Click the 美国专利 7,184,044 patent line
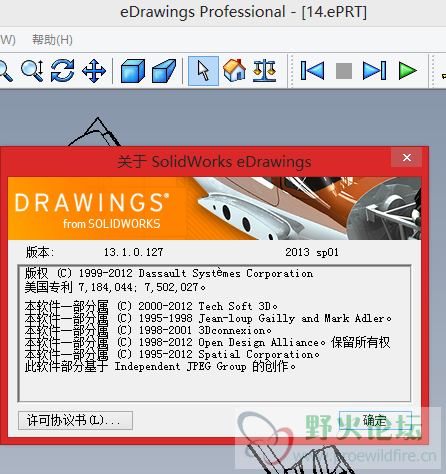Viewport: 446px width, 474px height. coord(115,287)
